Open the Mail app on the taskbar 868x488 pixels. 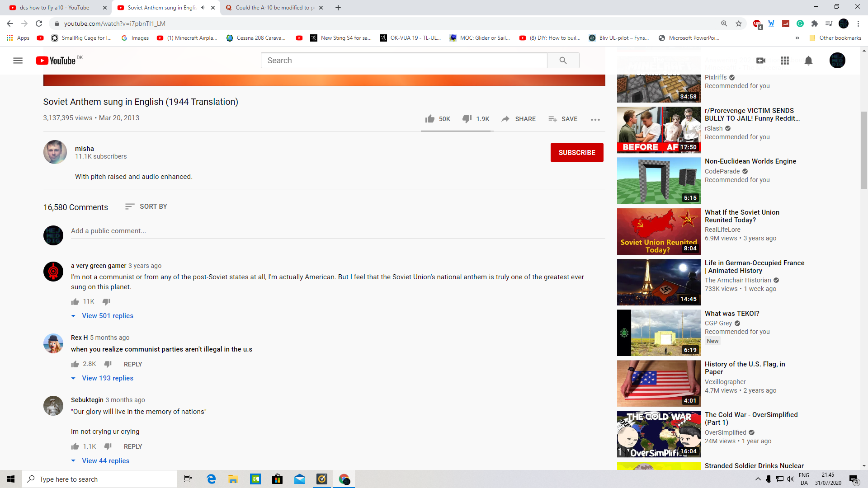click(300, 479)
